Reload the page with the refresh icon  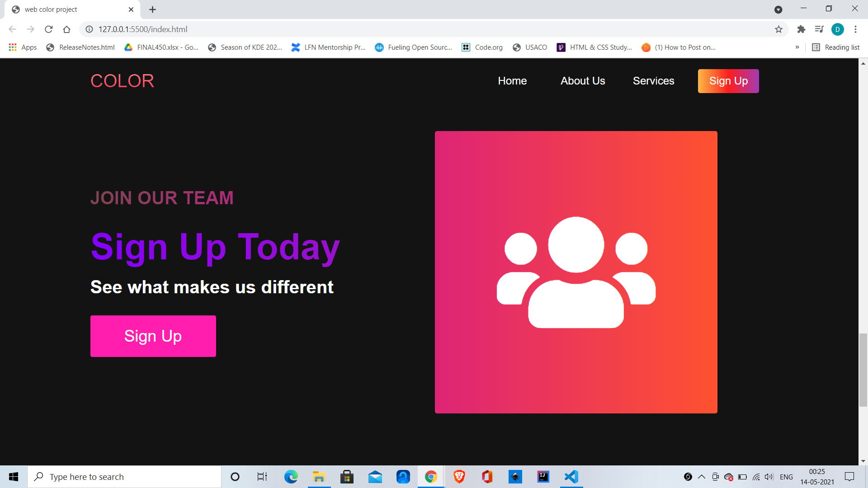pos(48,29)
